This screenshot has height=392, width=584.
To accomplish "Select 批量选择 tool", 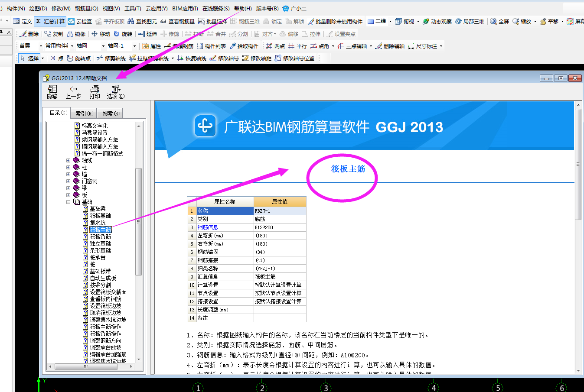I will click(x=212, y=21).
